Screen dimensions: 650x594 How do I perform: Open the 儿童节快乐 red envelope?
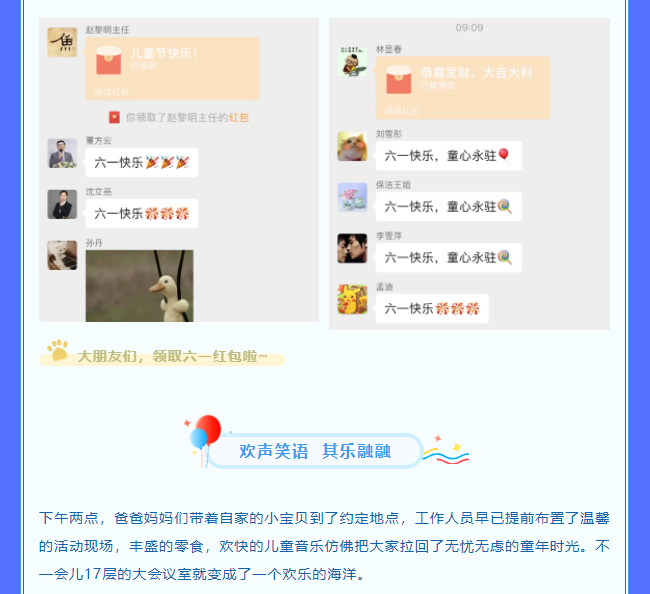pyautogui.click(x=172, y=69)
